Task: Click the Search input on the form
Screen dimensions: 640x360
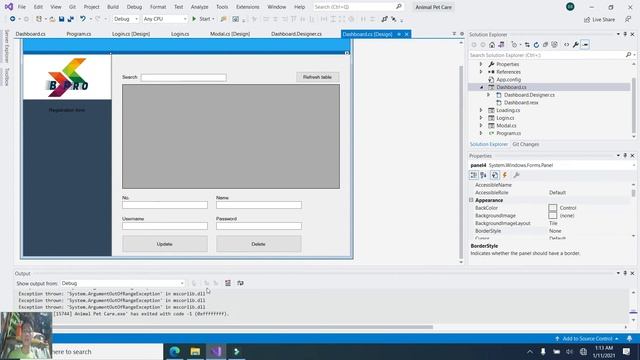Action: tap(184, 77)
